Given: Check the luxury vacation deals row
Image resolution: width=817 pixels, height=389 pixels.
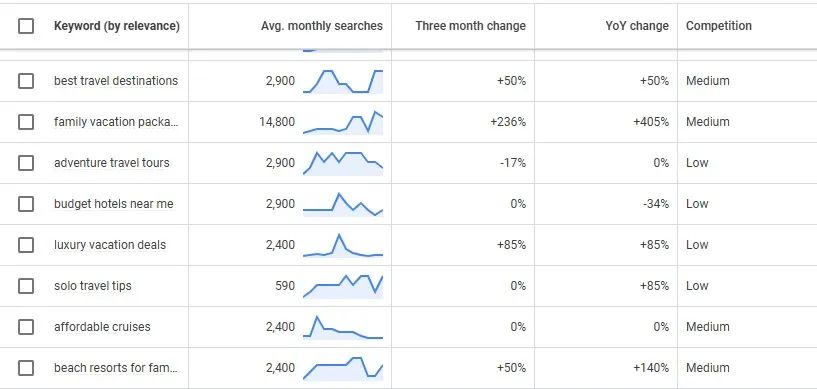Looking at the screenshot, I should coord(26,245).
